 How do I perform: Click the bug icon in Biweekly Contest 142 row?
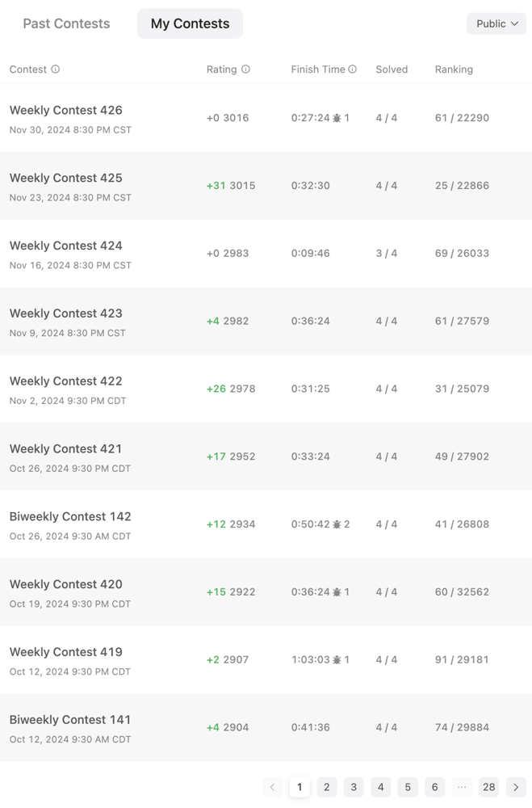coord(337,524)
